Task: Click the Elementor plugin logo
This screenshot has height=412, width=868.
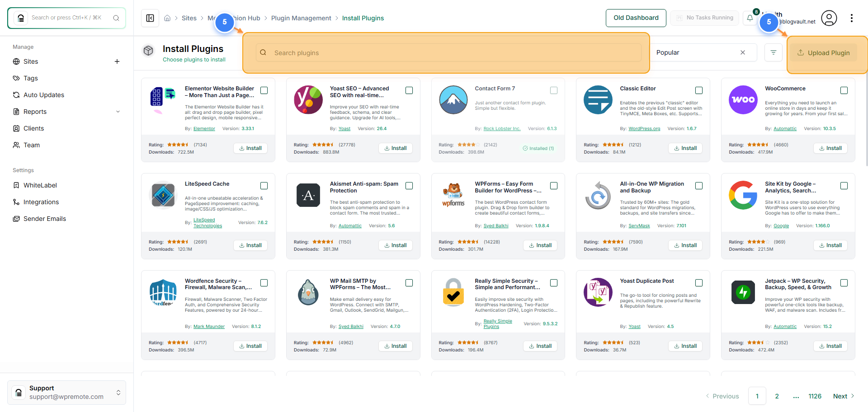Action: (163, 100)
